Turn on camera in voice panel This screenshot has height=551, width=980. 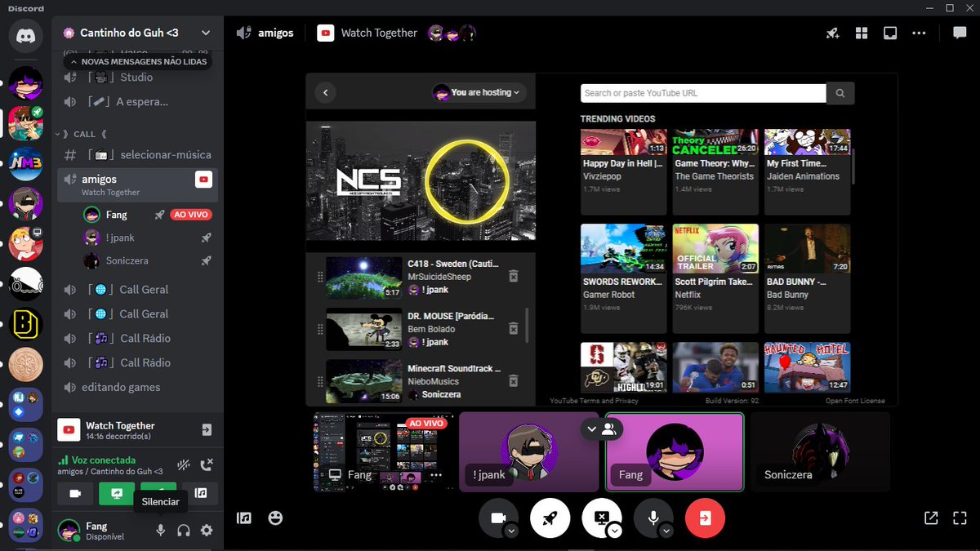[75, 493]
